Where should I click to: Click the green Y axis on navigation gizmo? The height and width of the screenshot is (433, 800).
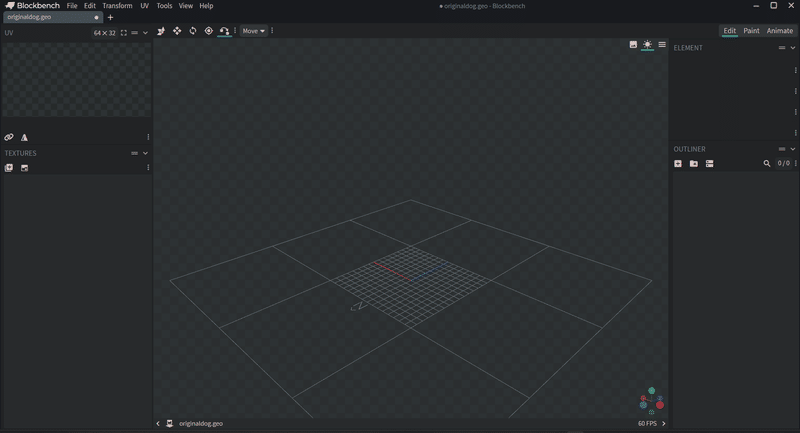652,391
